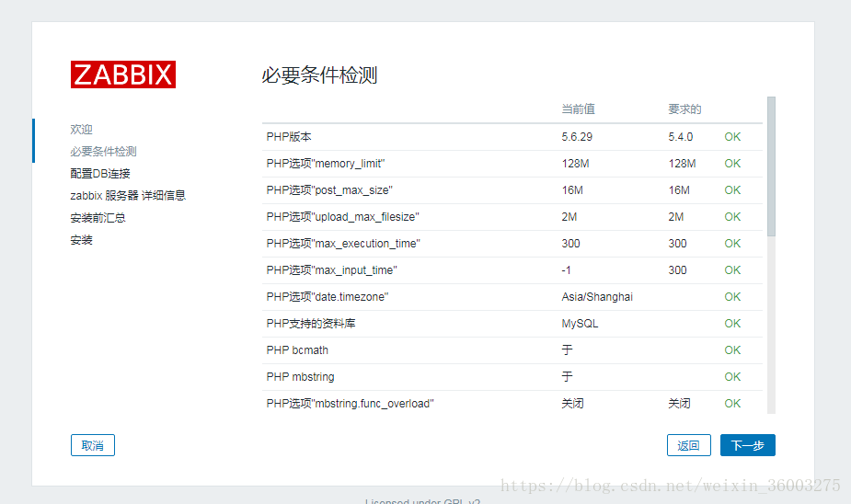Viewport: 851px width, 504px height.
Task: Open the 配置DB连接 sidebar step
Action: point(100,174)
